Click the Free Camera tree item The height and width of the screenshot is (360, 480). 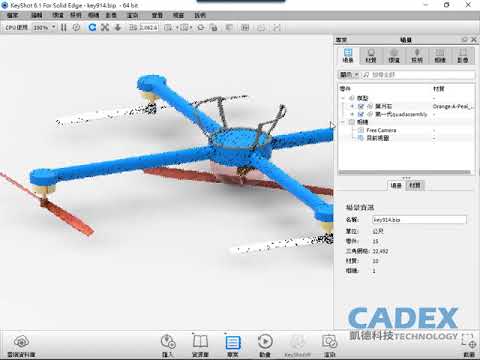click(381, 130)
